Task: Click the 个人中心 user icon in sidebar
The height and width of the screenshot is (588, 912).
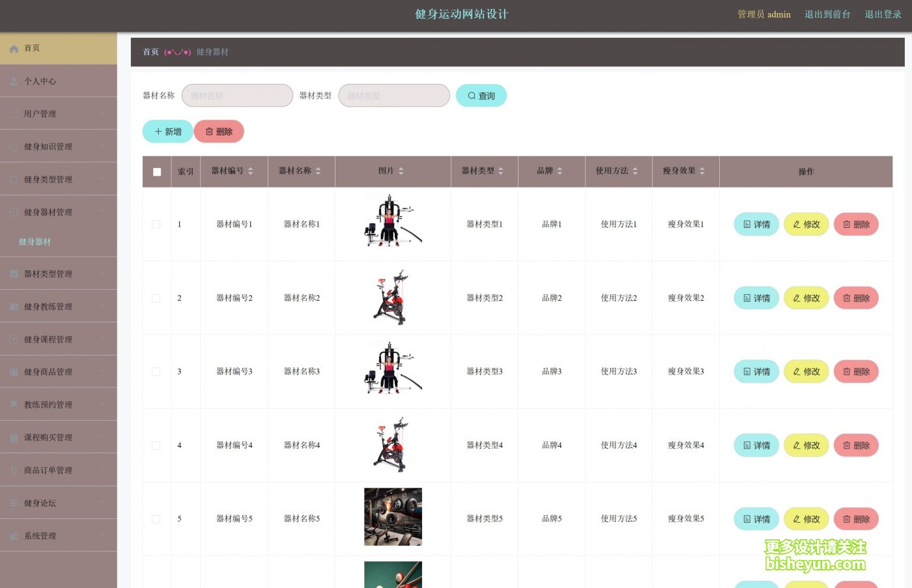Action: [14, 81]
